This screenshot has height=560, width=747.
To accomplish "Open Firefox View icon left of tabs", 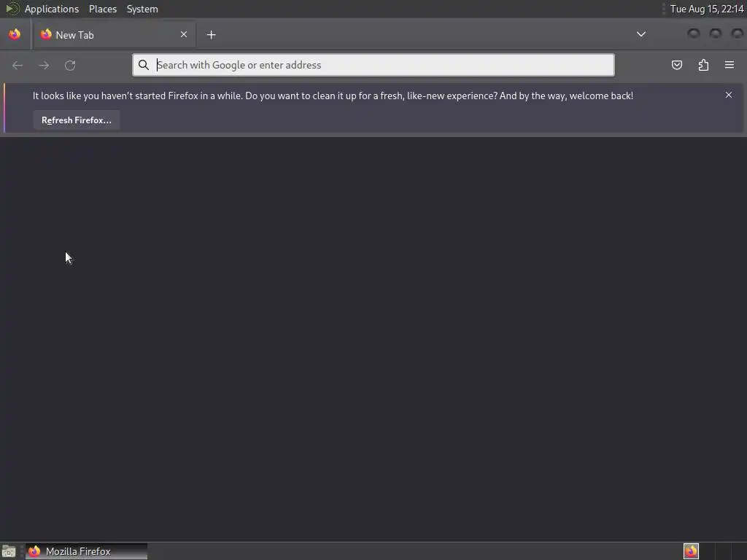I will pos(15,34).
